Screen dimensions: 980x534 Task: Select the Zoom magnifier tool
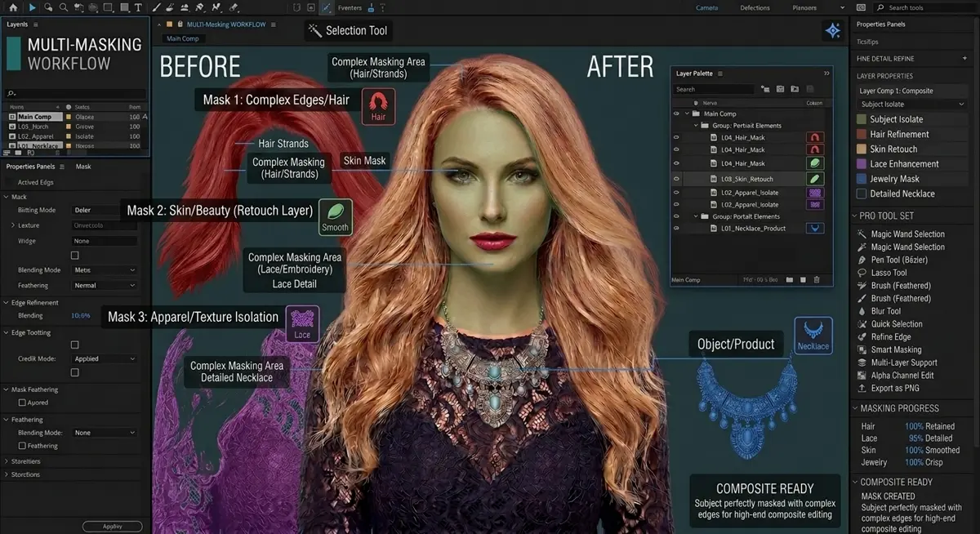pyautogui.click(x=63, y=7)
